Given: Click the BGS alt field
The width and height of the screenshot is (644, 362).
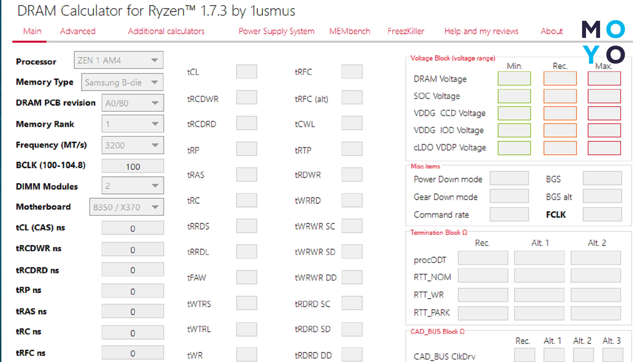Looking at the screenshot, I should click(x=602, y=196).
